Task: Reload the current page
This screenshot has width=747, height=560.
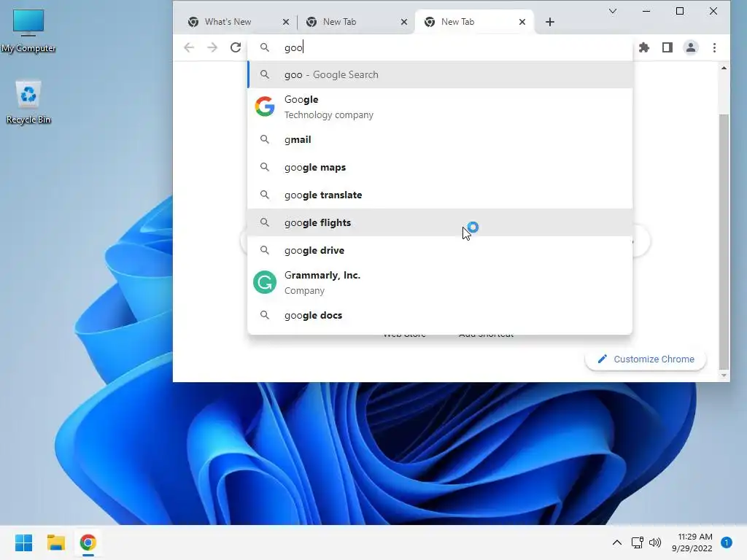Action: (x=236, y=47)
